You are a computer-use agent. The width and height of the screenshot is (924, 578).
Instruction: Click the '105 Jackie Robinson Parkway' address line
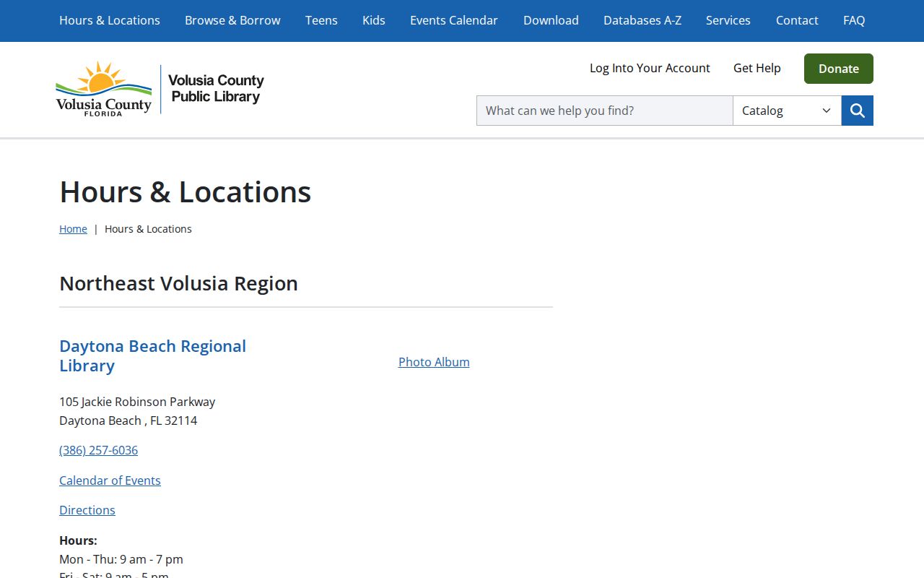137,402
